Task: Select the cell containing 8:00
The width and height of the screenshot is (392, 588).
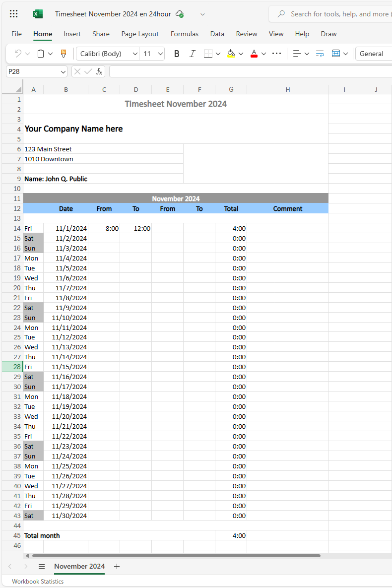Action: click(104, 228)
